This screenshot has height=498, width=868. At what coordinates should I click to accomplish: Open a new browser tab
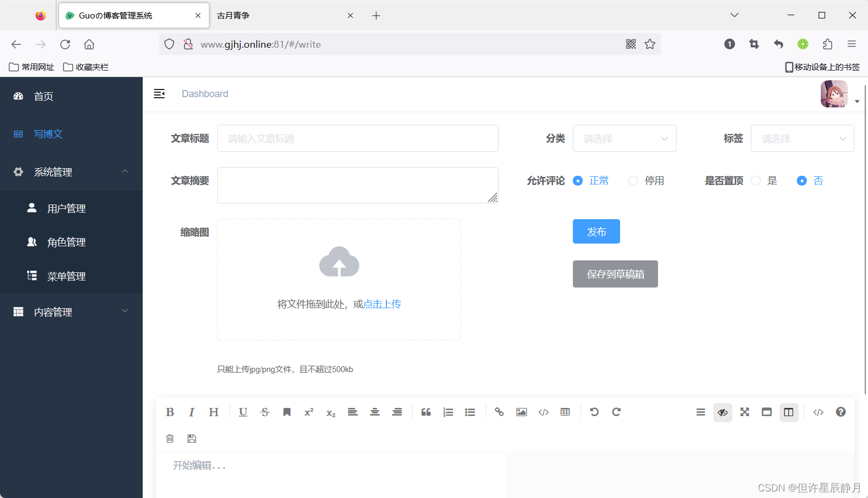(x=376, y=15)
